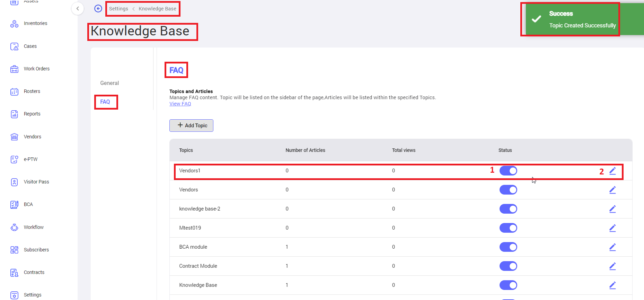Click the Visitor Pass badge icon
644x300 pixels.
pyautogui.click(x=14, y=182)
